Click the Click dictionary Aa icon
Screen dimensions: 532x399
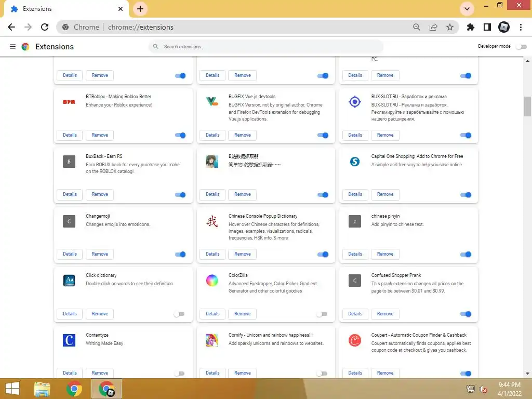[69, 281]
